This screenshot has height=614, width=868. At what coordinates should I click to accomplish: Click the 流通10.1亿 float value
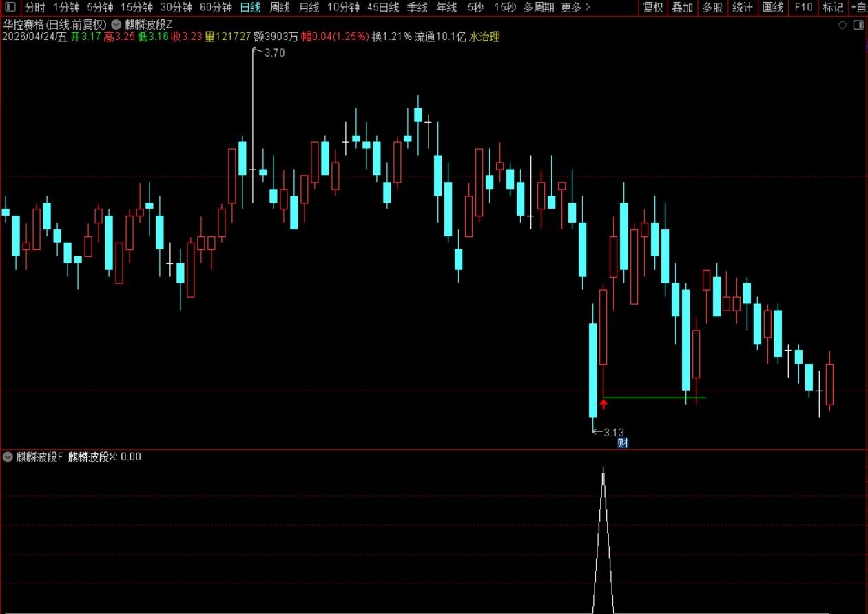(440, 37)
